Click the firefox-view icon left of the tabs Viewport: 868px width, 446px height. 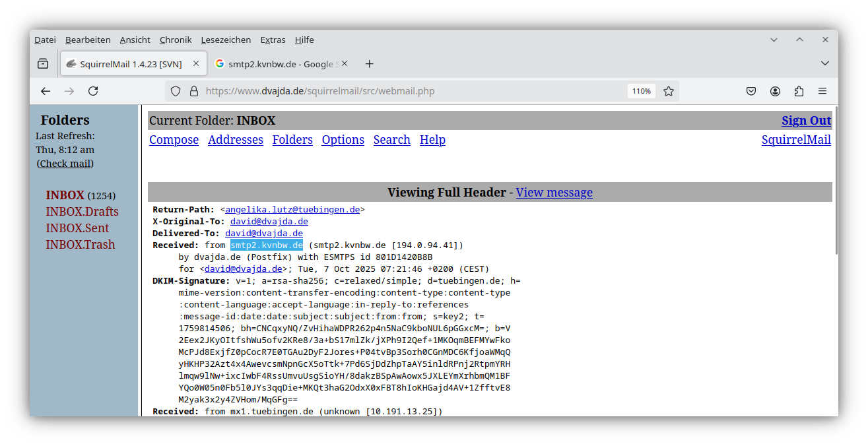(43, 63)
